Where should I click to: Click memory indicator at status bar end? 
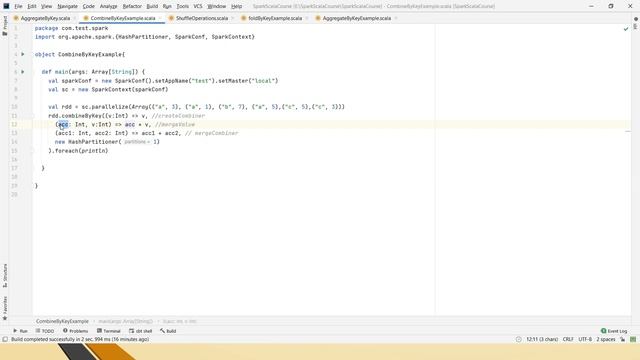pos(633,340)
